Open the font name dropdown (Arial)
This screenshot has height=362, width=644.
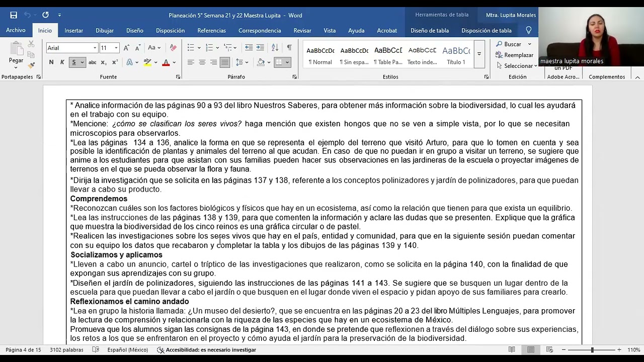tap(95, 48)
